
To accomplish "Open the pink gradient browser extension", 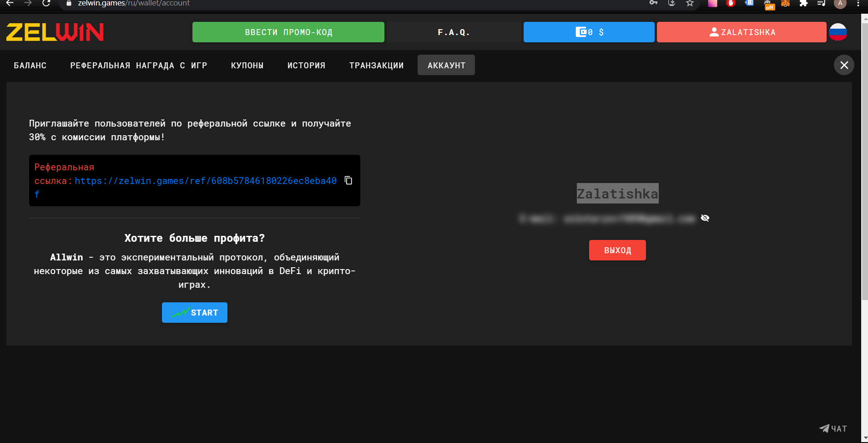I will [712, 3].
